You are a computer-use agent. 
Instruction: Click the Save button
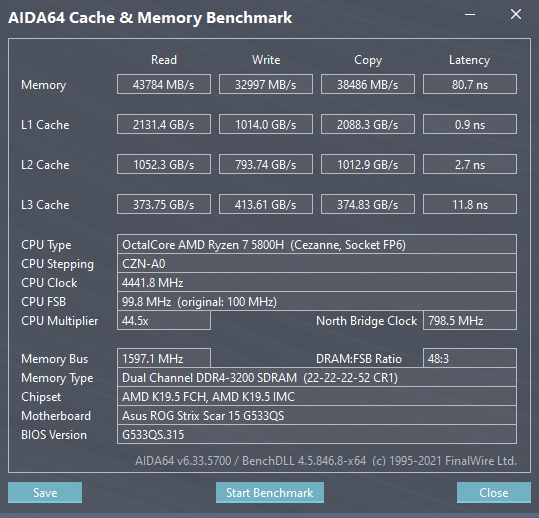click(45, 492)
